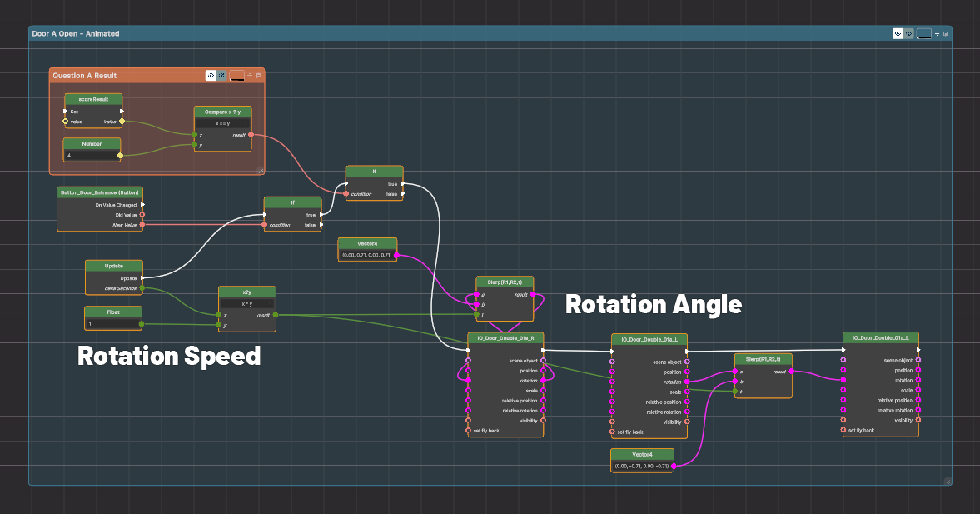Image resolution: width=980 pixels, height=514 pixels.
Task: Click the Update node's delta Seconds output port
Action: [142, 288]
